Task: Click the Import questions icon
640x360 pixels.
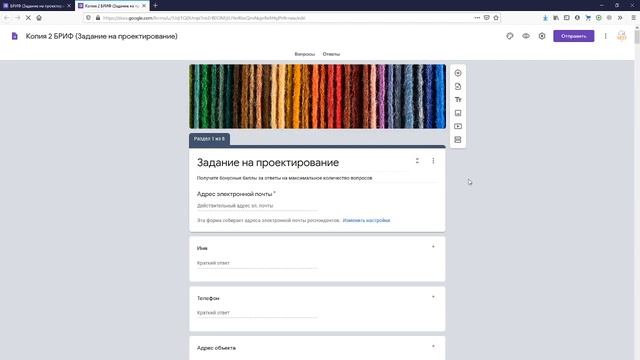Action: tap(458, 87)
